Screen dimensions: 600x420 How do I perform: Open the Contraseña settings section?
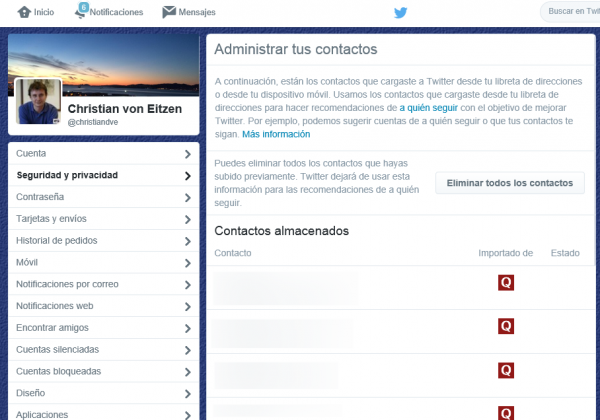[x=103, y=197]
